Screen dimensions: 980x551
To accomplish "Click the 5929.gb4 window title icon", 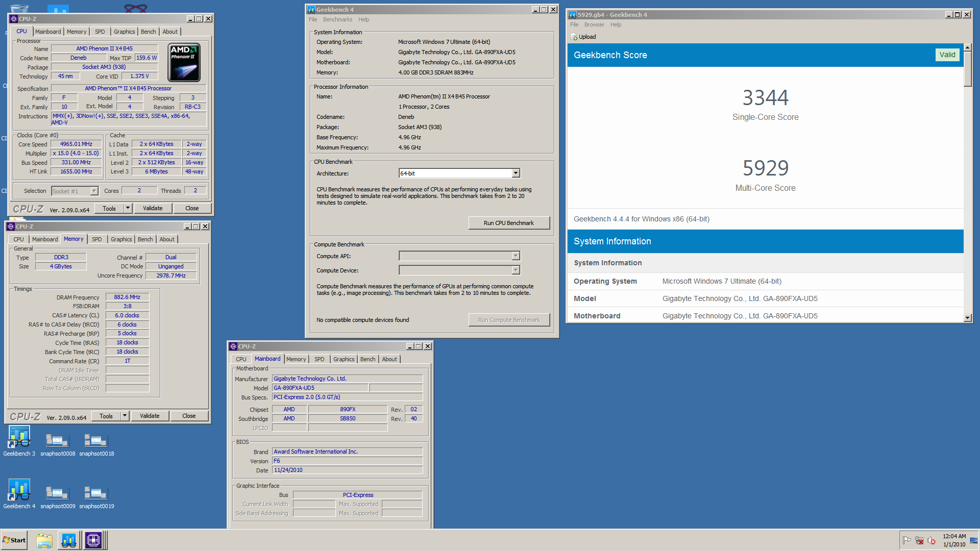I will [573, 15].
